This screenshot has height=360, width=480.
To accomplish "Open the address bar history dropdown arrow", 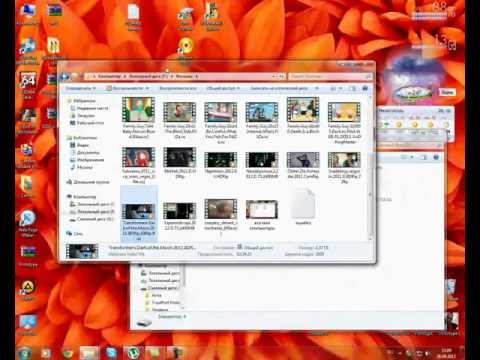I will click(274, 76).
